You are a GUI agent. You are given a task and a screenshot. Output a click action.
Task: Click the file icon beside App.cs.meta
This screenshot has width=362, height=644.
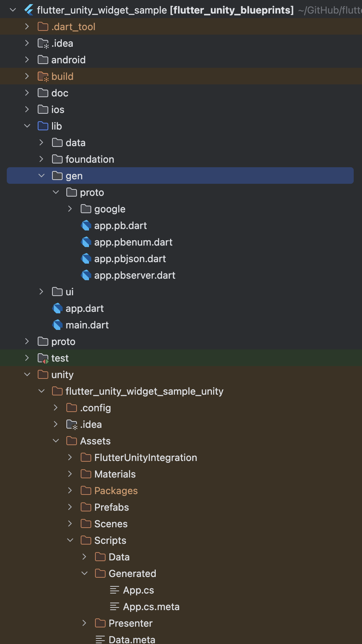(x=115, y=607)
